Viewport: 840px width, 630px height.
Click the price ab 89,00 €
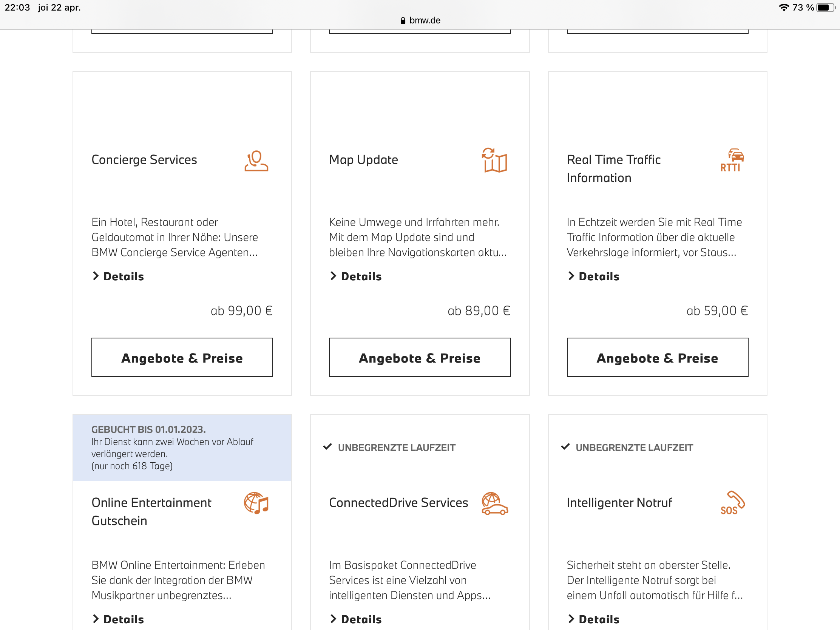pos(479,310)
